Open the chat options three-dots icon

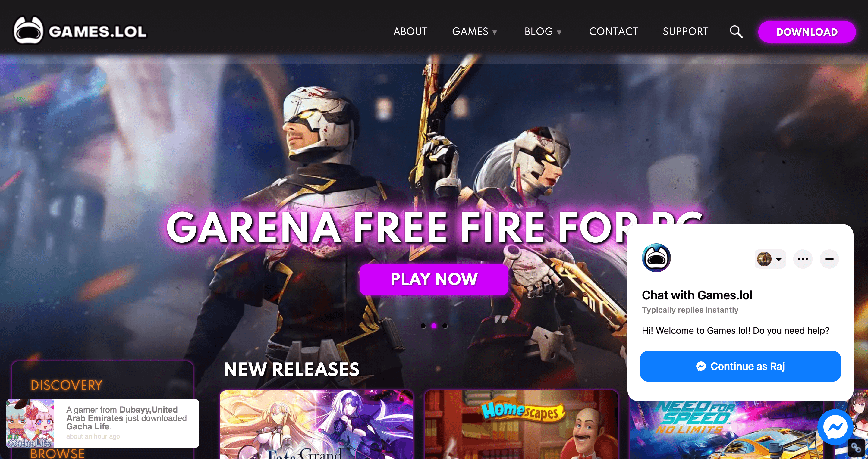click(x=803, y=259)
